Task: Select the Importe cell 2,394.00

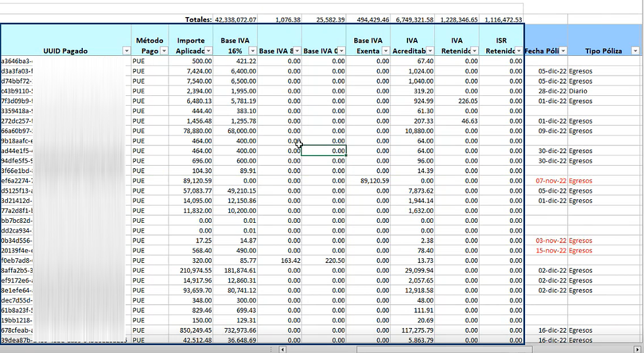Action: coord(191,91)
